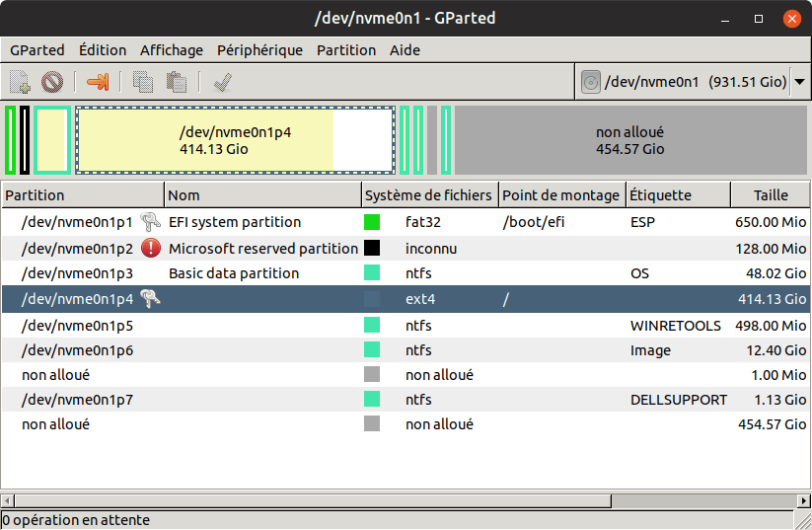Click the scrollbar left arrow
The width and height of the screenshot is (812, 530).
click(x=7, y=501)
